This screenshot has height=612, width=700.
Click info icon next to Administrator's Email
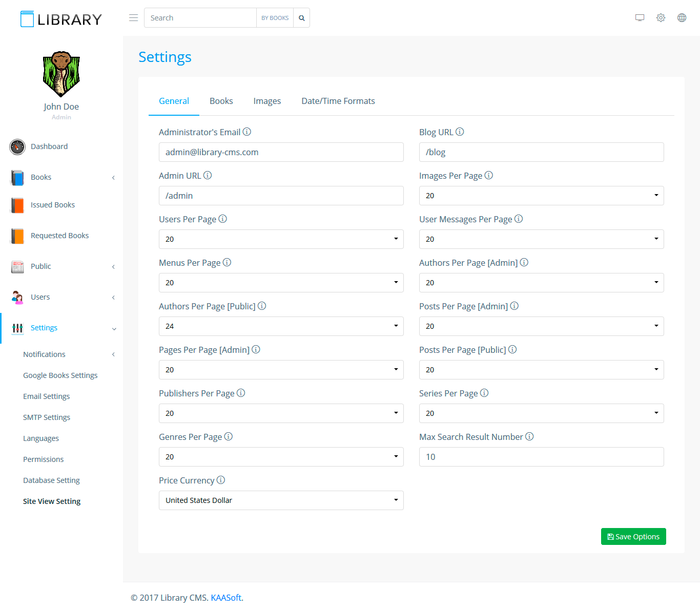247,132
